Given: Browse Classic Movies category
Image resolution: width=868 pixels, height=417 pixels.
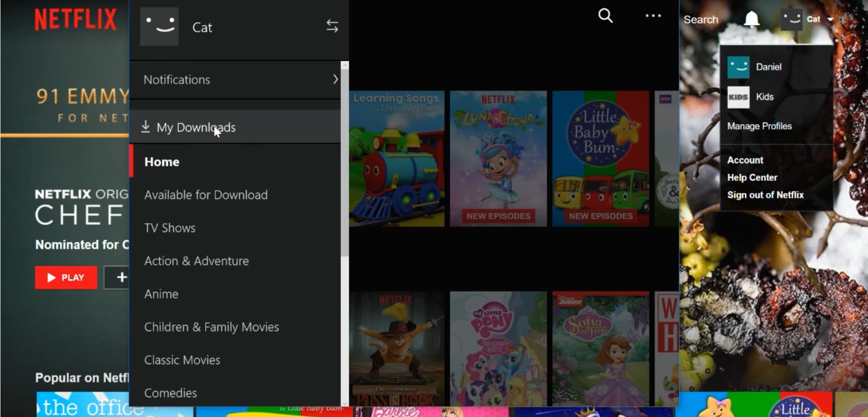Looking at the screenshot, I should [x=182, y=360].
